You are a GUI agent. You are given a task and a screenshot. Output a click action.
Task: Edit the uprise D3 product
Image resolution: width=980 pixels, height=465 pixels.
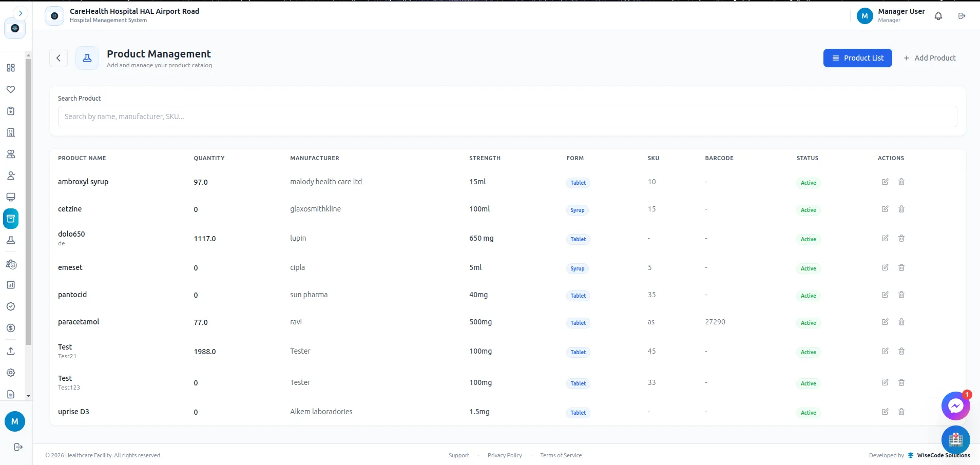tap(885, 412)
